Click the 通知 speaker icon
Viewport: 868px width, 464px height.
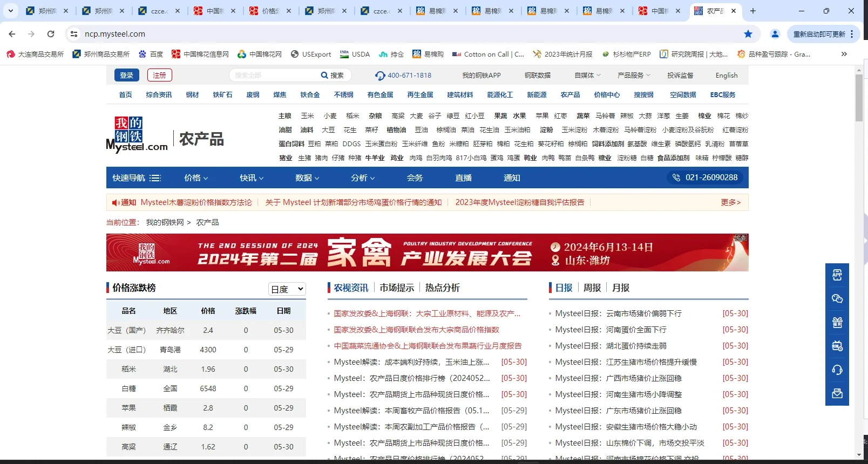click(115, 202)
